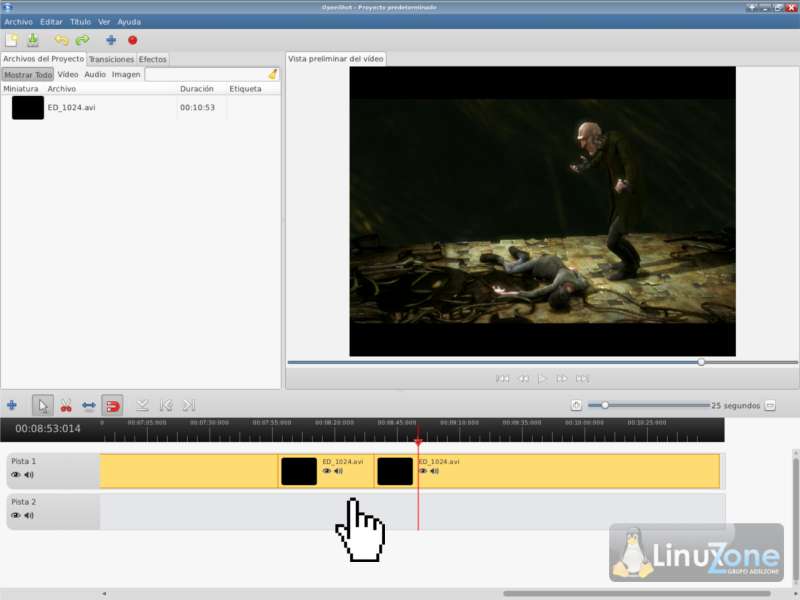This screenshot has width=800, height=600.
Task: Undo the last action
Action: click(61, 40)
